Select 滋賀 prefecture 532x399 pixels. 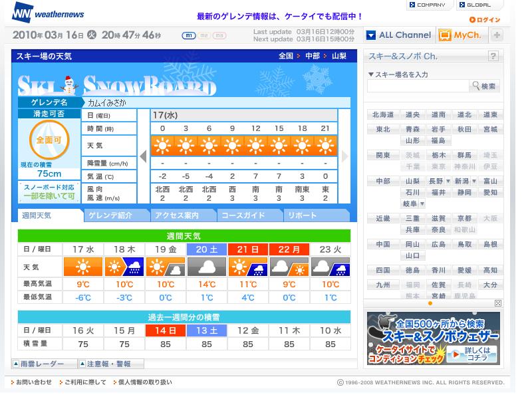tap(438, 219)
